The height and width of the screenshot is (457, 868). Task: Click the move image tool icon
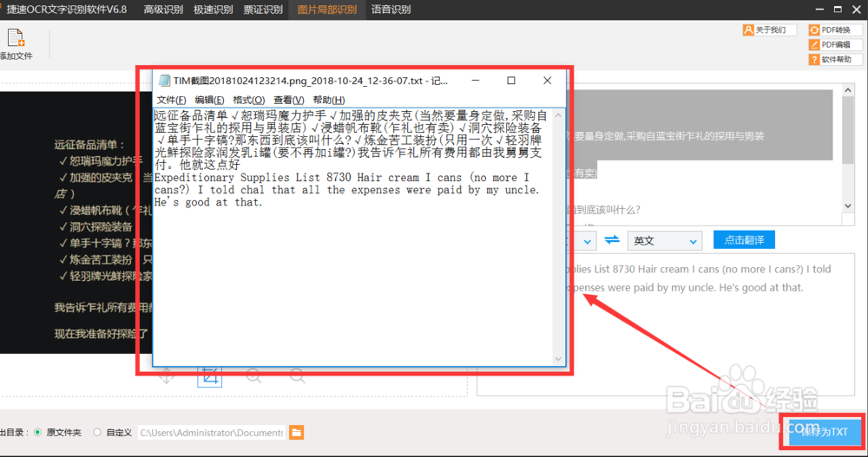[167, 376]
